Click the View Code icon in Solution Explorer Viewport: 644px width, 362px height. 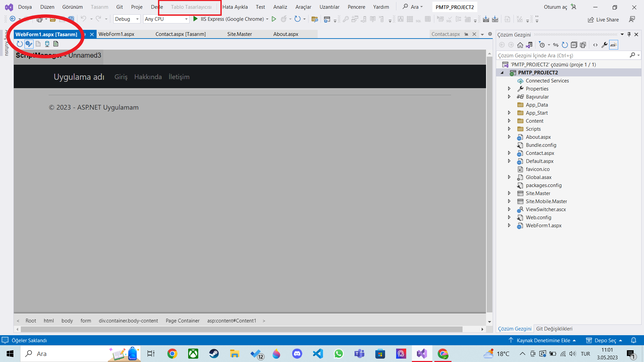pos(595,45)
